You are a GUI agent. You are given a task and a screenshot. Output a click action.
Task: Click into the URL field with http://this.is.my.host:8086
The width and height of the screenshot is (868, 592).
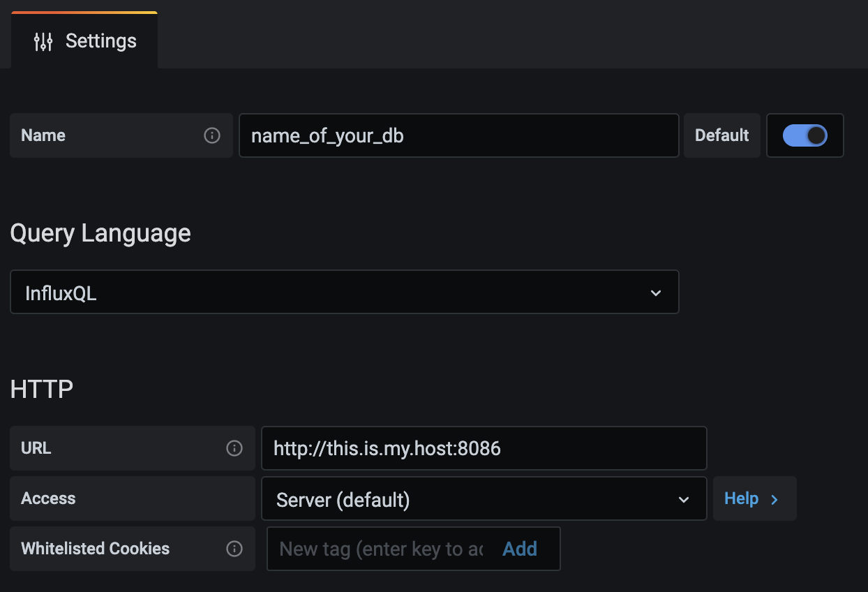click(484, 448)
